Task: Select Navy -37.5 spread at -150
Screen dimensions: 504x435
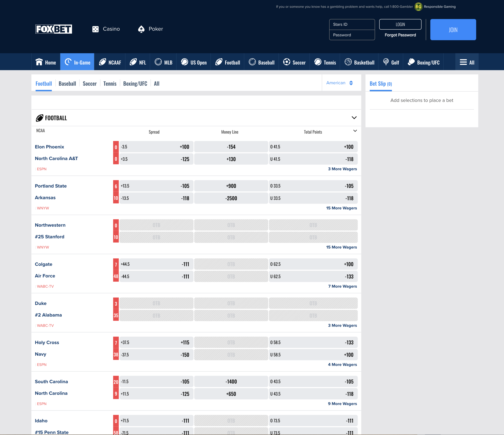Action: 156,355
